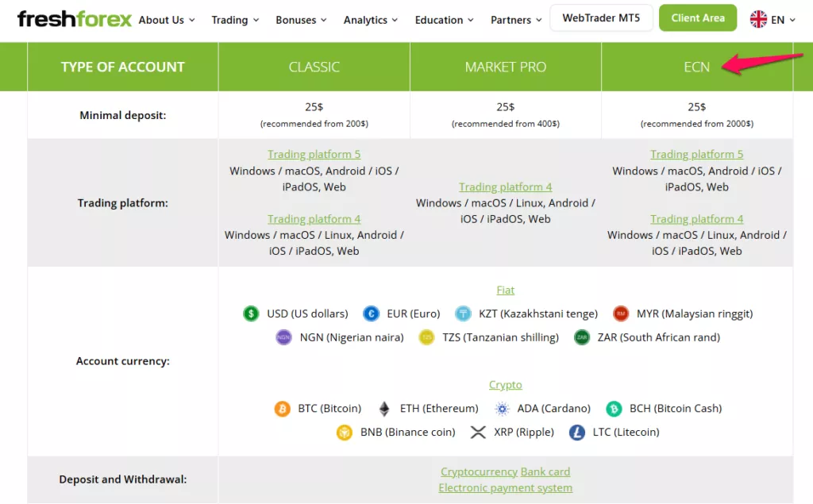Open Trading platform 4 link under Market Pro
This screenshot has width=813, height=504.
pos(505,187)
